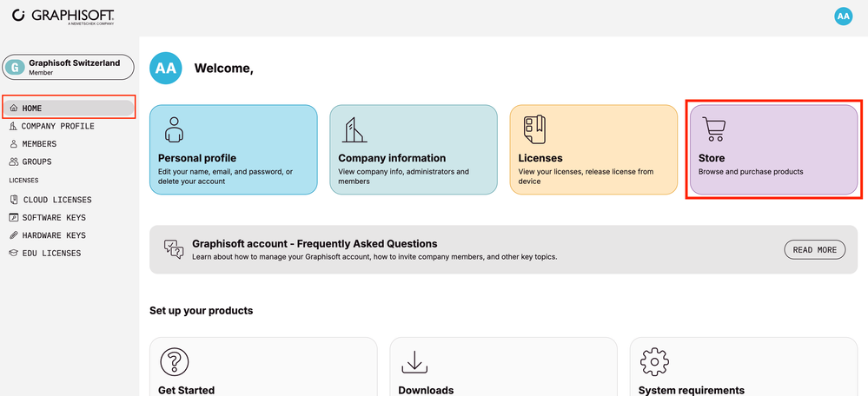Click the person icon on the Personal profile card

coord(174,129)
